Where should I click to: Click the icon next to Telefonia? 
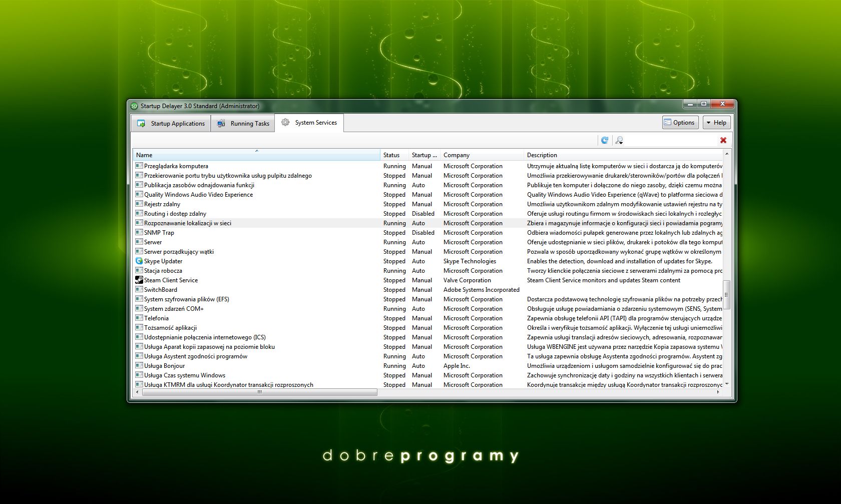139,318
